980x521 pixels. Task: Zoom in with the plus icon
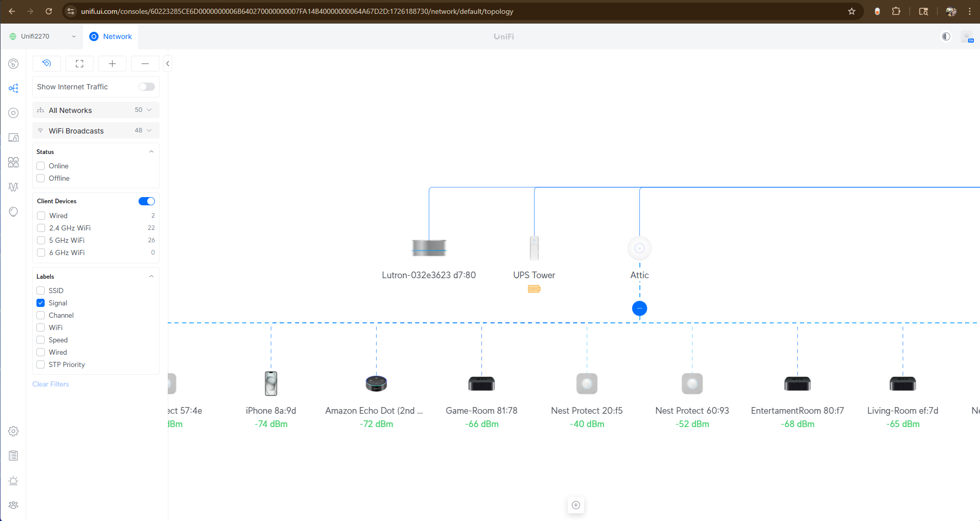[112, 64]
